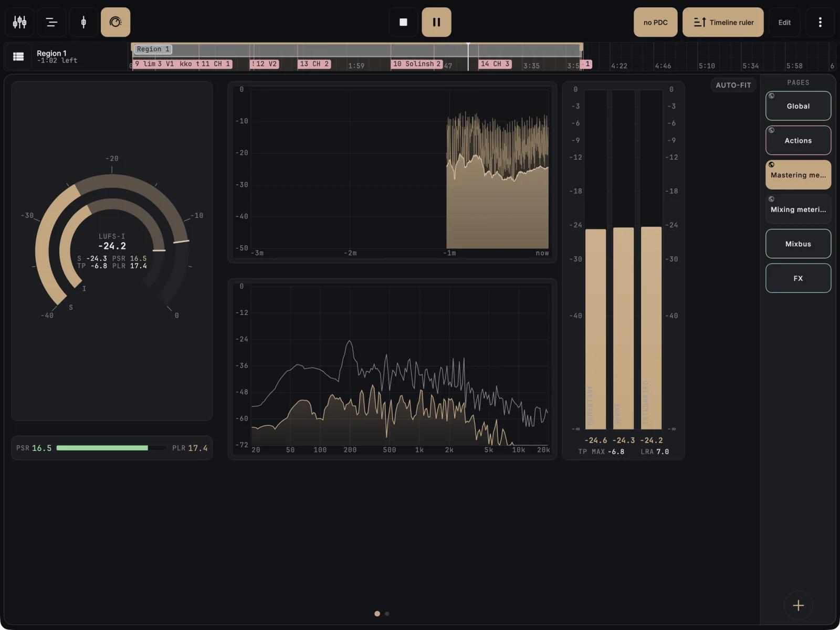Click the LUFS-I -24.2 readout in the gauge

tap(112, 241)
